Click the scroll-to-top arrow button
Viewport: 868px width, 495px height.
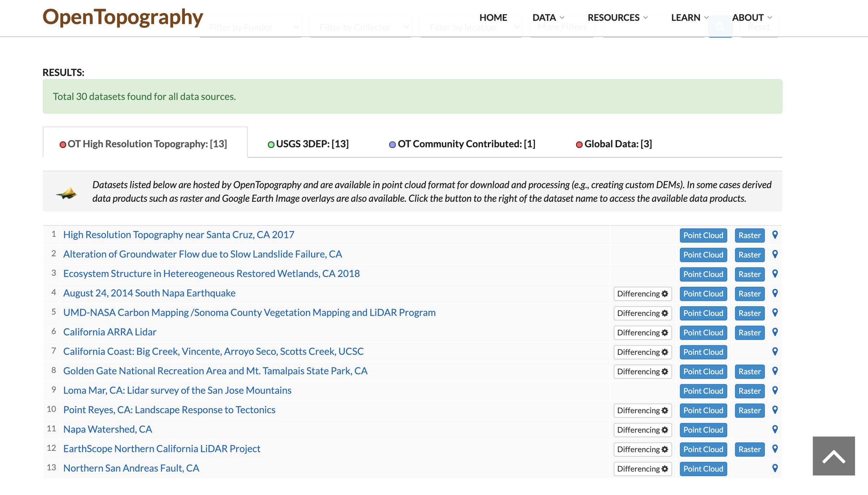click(834, 456)
